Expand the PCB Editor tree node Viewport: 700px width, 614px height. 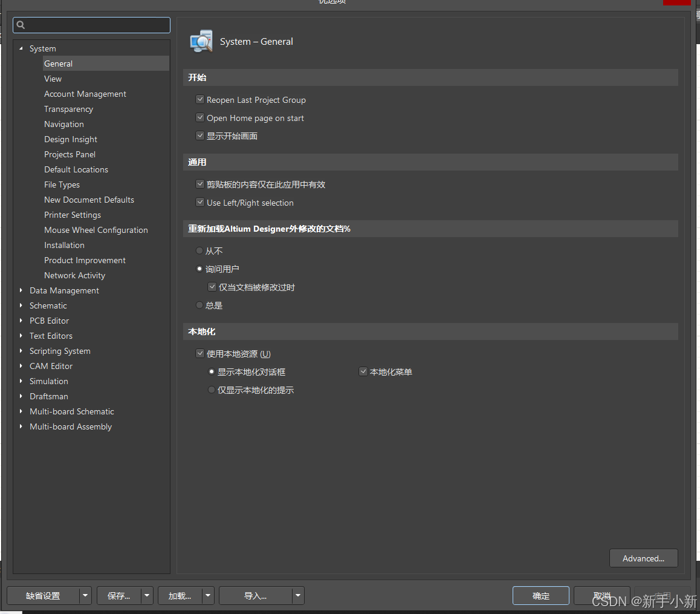point(21,321)
